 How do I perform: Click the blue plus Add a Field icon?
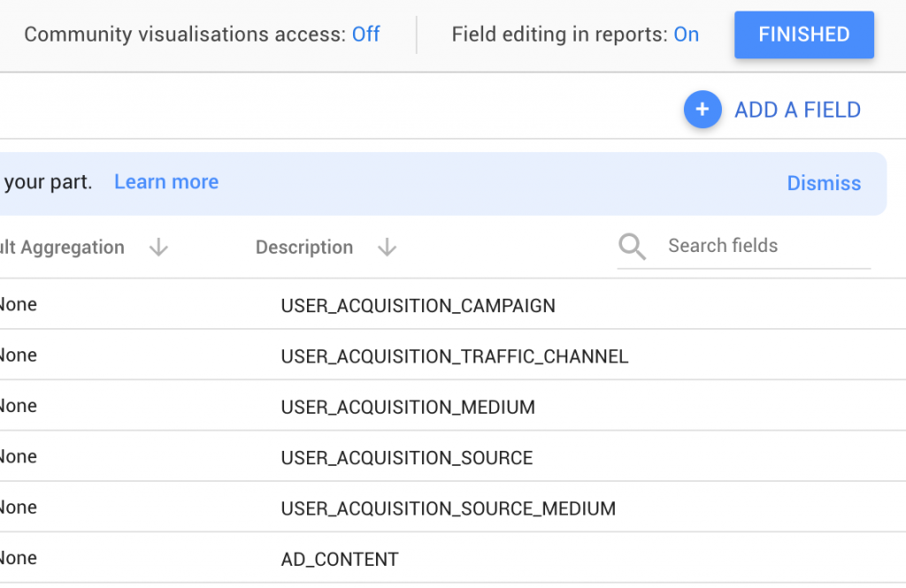coord(702,109)
